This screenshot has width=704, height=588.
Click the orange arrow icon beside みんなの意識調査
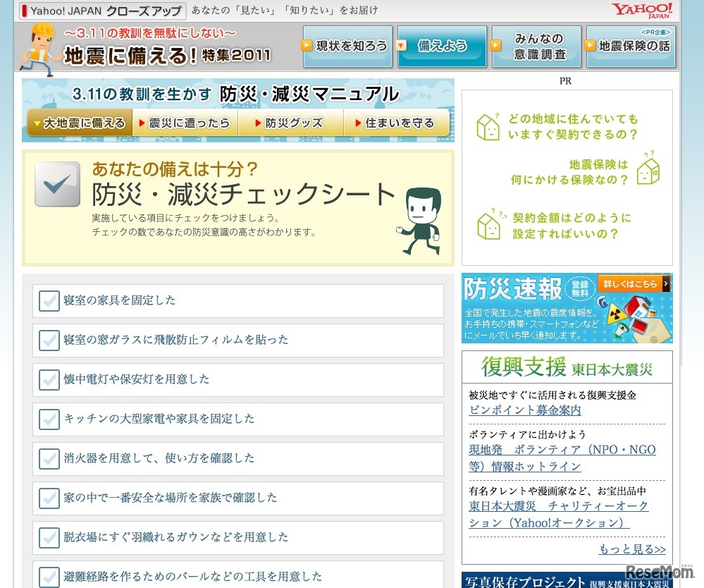point(495,45)
